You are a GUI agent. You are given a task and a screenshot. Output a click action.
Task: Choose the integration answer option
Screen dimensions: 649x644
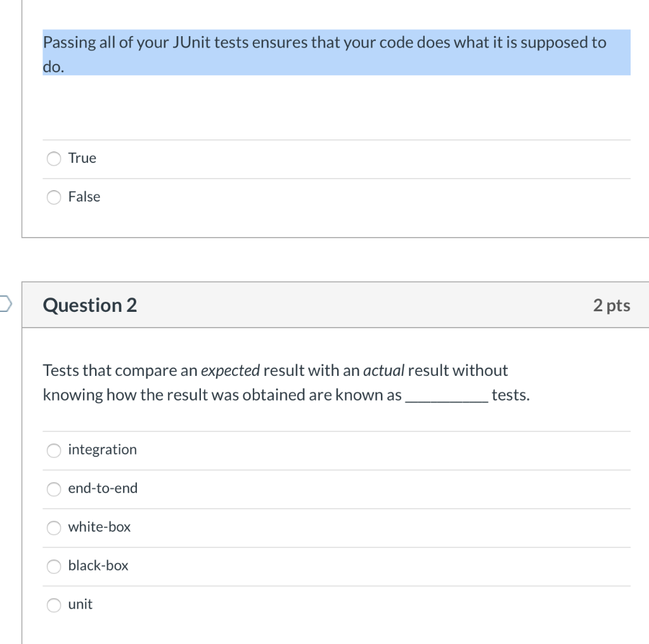[x=54, y=451]
